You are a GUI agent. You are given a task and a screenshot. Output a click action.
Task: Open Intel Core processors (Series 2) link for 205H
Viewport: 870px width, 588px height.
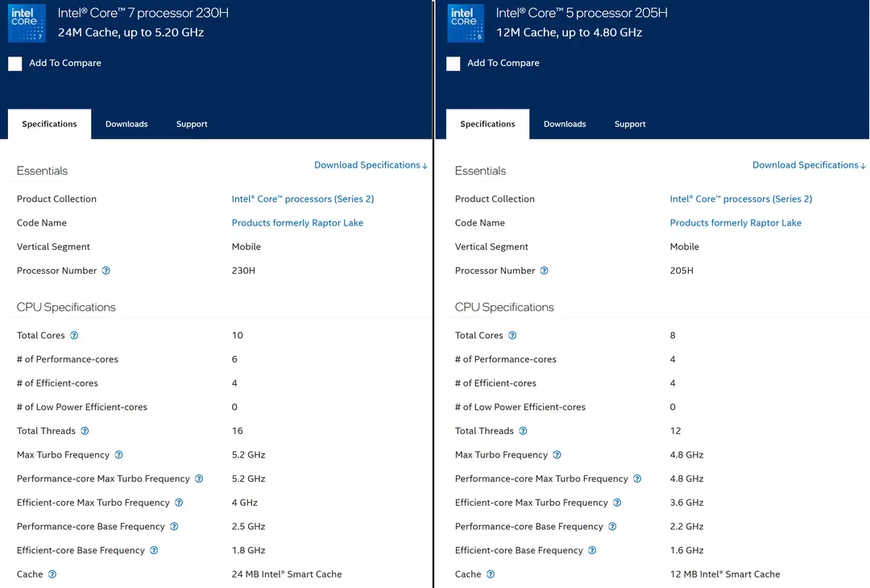741,199
